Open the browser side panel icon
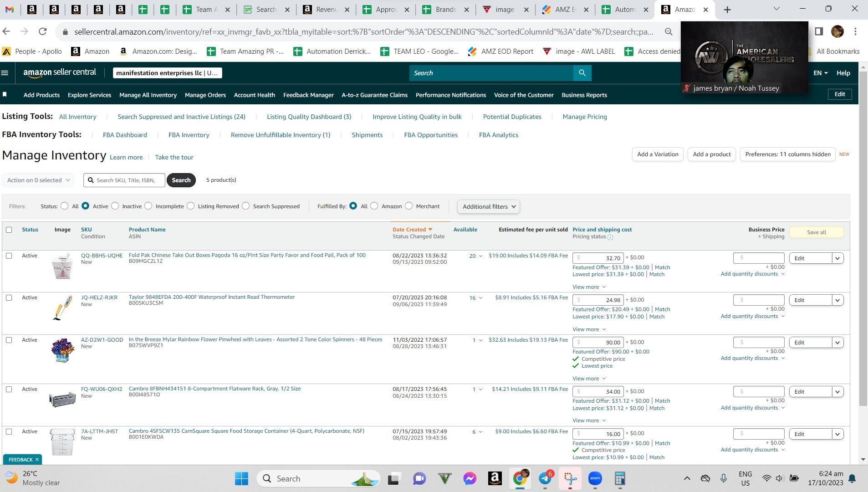Screen dimensions: 868x492 point(819,31)
